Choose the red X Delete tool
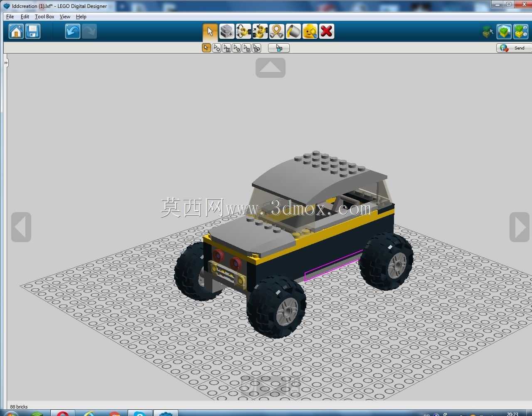This screenshot has height=416, width=532. point(326,31)
